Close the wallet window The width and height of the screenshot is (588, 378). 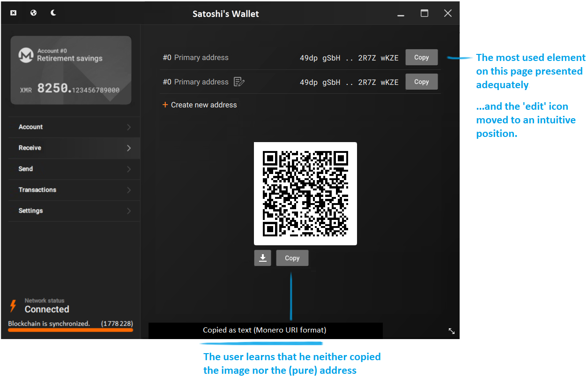tap(448, 13)
